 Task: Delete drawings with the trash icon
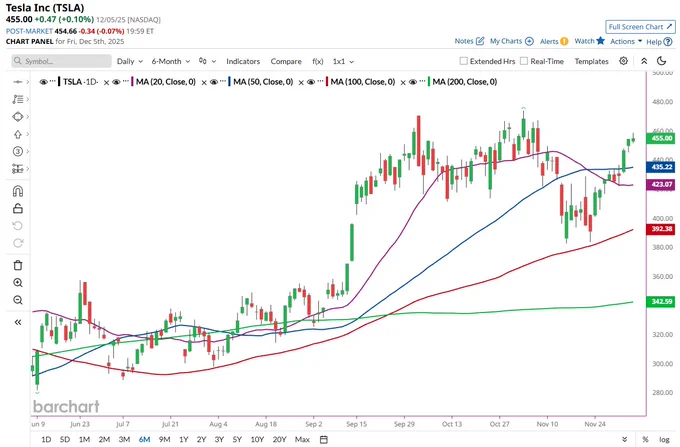click(18, 265)
